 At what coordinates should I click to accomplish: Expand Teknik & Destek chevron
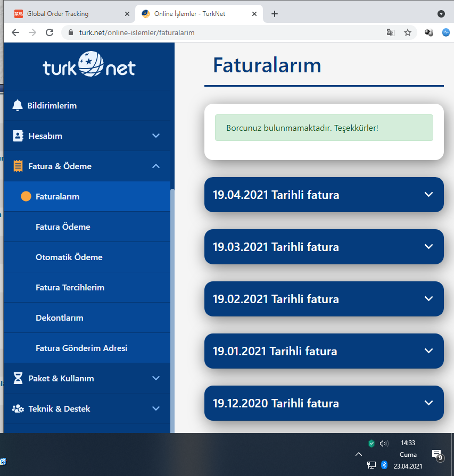click(x=156, y=408)
